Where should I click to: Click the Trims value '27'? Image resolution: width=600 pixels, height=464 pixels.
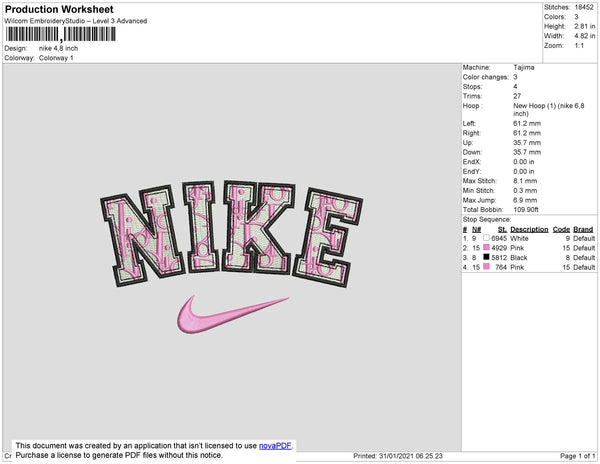coord(517,96)
